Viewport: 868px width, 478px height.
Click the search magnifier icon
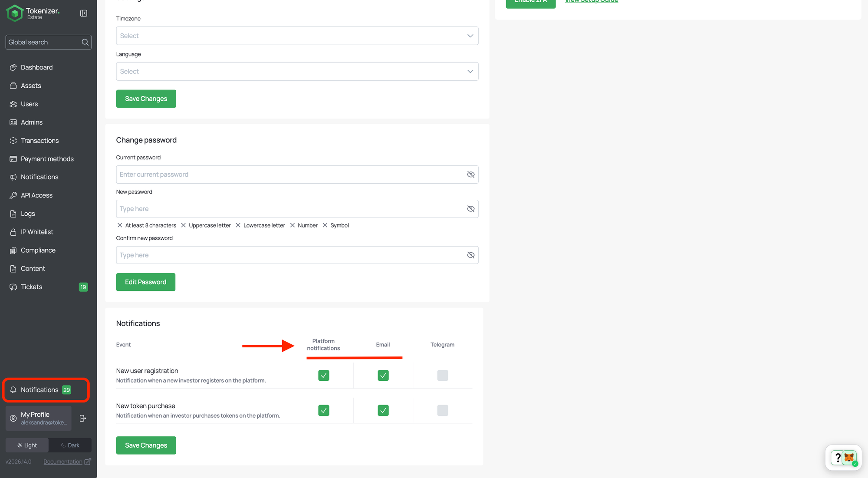85,42
